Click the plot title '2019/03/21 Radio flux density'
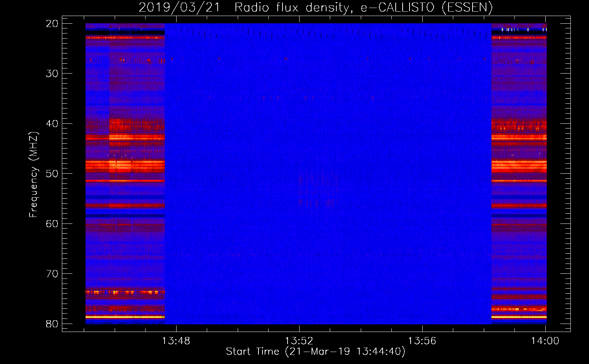The width and height of the screenshot is (589, 364). (x=316, y=7)
